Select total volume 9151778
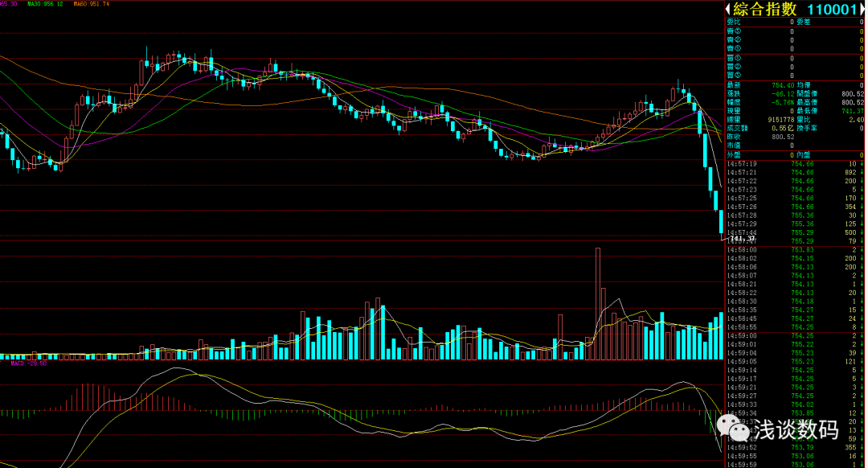This screenshot has height=468, width=868. tap(781, 120)
